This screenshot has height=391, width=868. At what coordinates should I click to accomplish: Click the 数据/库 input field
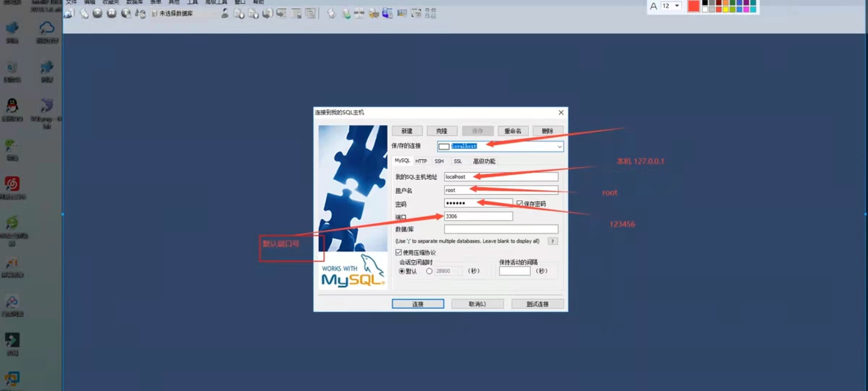(501, 229)
